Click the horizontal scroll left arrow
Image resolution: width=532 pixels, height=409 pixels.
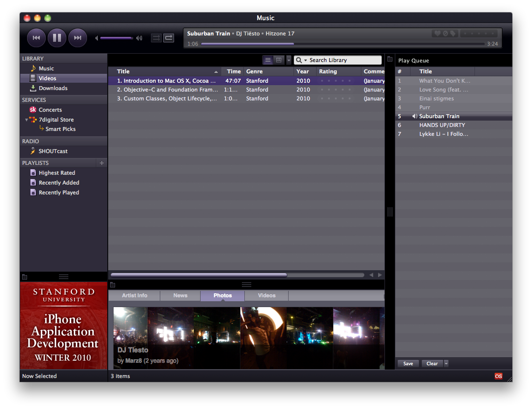pyautogui.click(x=371, y=275)
